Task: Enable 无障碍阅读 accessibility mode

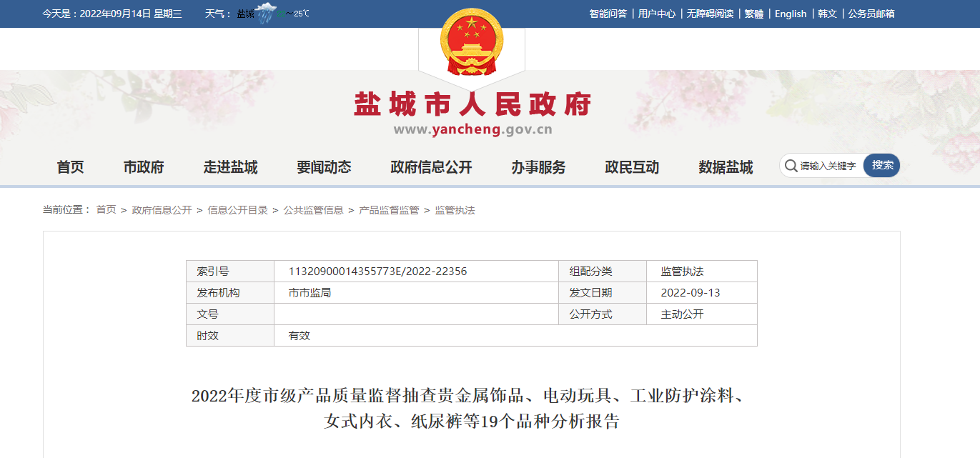Action: point(710,14)
